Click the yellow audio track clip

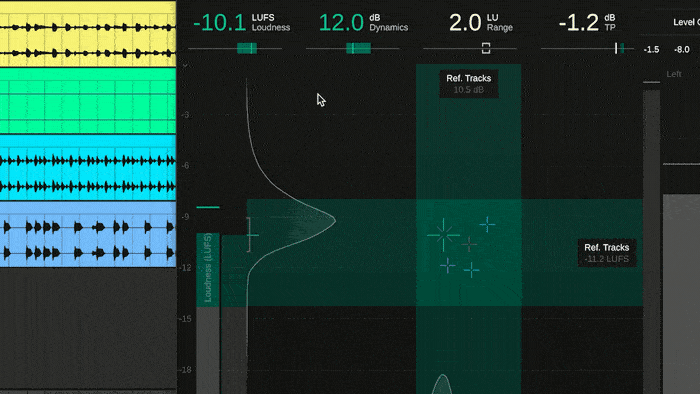[x=88, y=34]
